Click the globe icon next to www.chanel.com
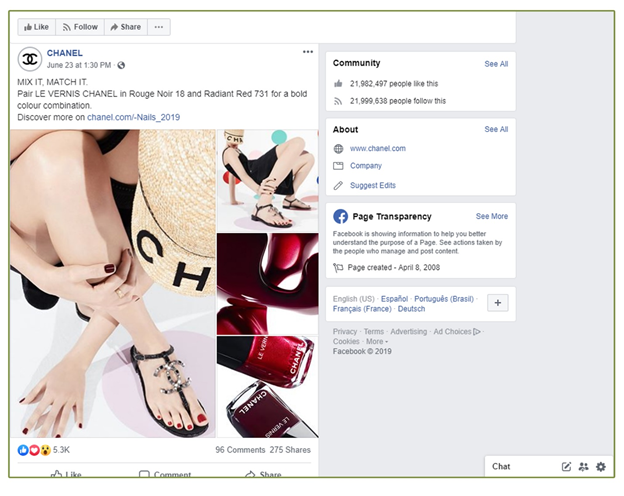Image resolution: width=624 pixels, height=496 pixels. click(x=338, y=149)
